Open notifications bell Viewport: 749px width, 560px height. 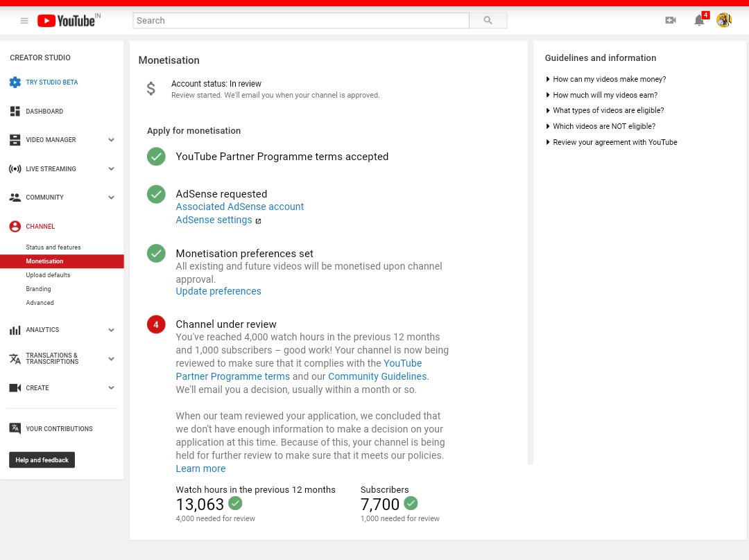coord(699,20)
